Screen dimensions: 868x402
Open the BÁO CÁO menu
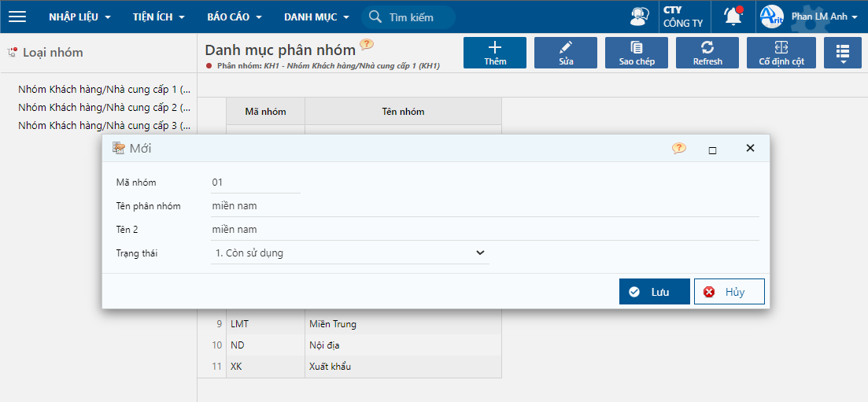tap(234, 17)
